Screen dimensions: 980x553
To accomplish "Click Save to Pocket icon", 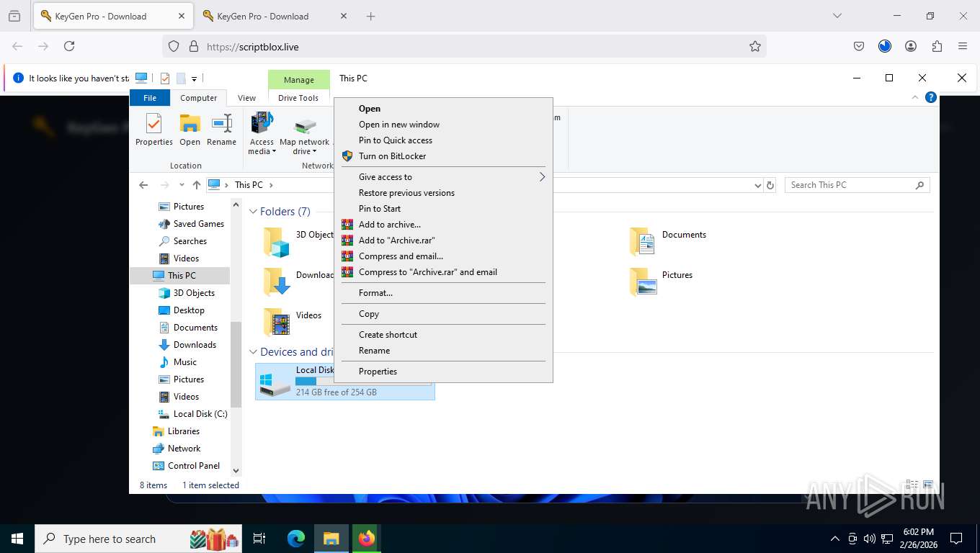I will 859,46.
